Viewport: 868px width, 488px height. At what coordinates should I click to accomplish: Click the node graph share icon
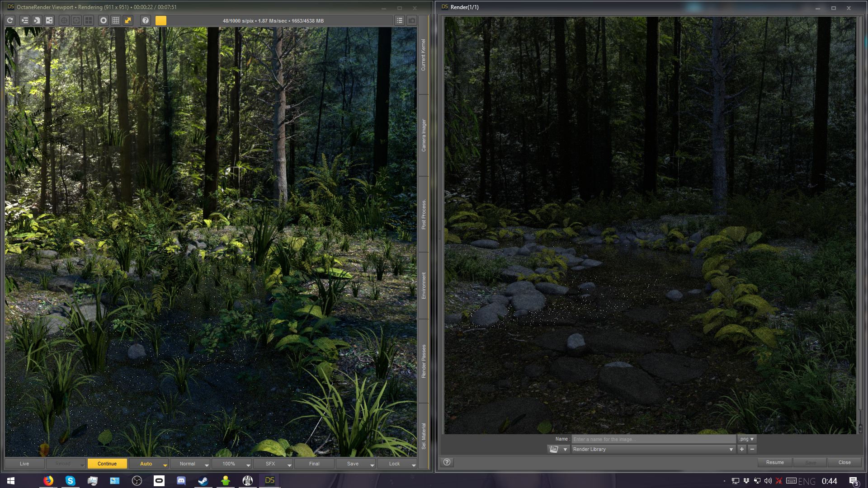pos(49,20)
